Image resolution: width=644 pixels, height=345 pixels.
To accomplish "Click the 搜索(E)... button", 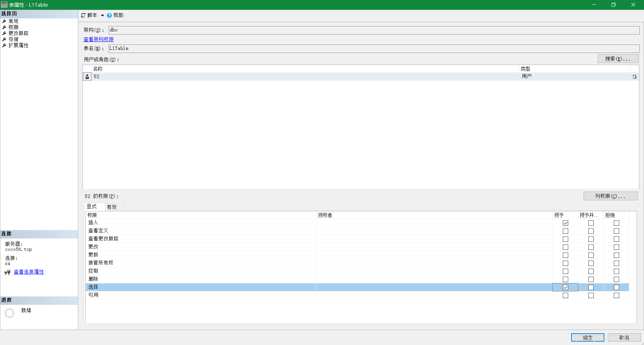I will click(618, 59).
